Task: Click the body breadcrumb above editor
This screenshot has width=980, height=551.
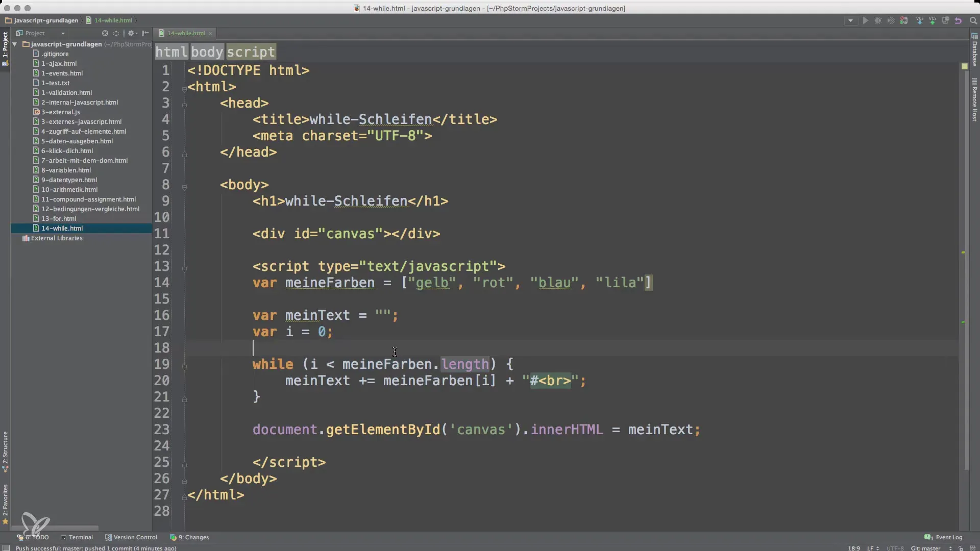Action: (207, 52)
